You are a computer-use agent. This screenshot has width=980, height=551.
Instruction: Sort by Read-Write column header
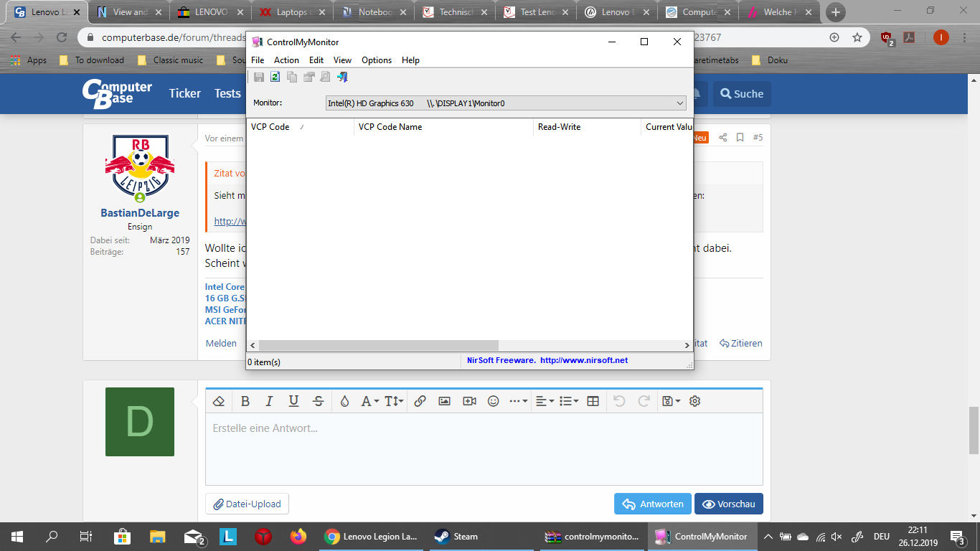pyautogui.click(x=587, y=127)
